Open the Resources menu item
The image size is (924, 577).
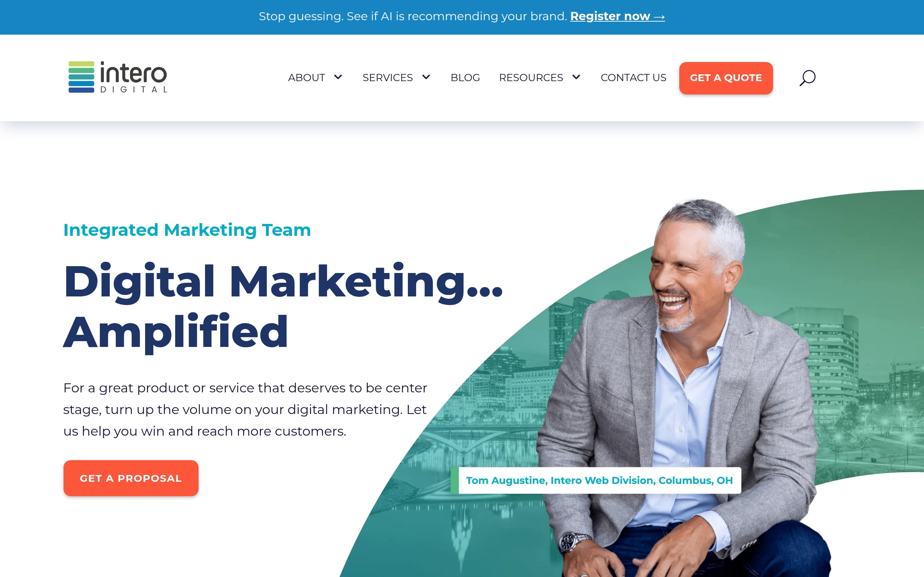[531, 78]
